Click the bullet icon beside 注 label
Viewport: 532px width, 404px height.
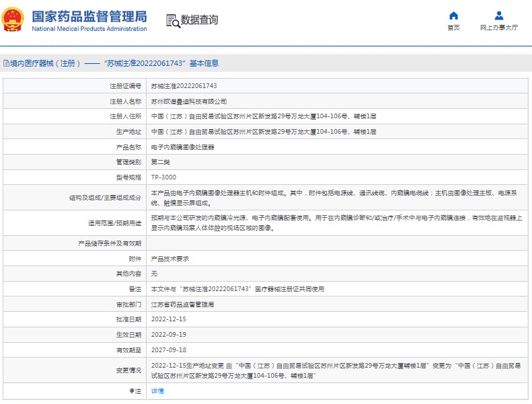pos(132,391)
